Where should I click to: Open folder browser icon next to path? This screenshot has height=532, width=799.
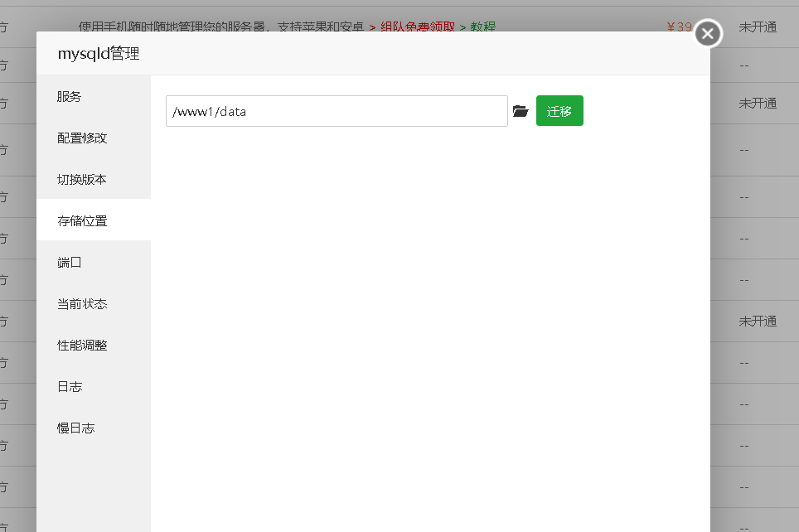click(x=521, y=111)
